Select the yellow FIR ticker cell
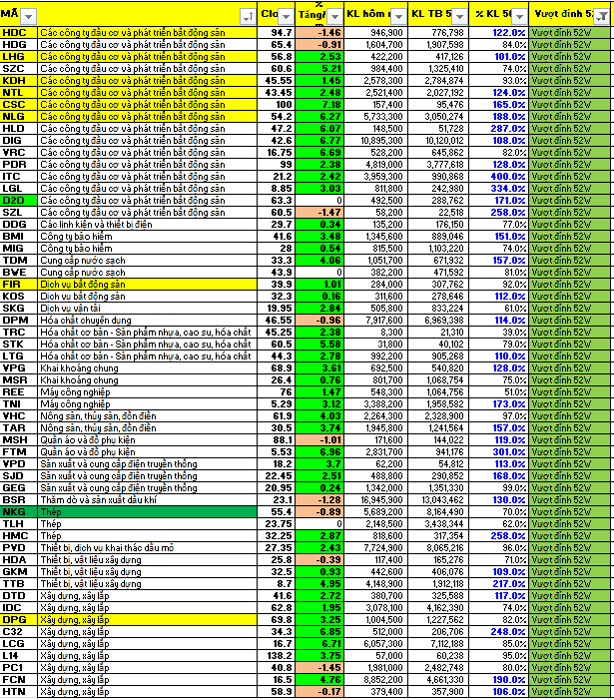The width and height of the screenshot is (614, 700). [19, 285]
